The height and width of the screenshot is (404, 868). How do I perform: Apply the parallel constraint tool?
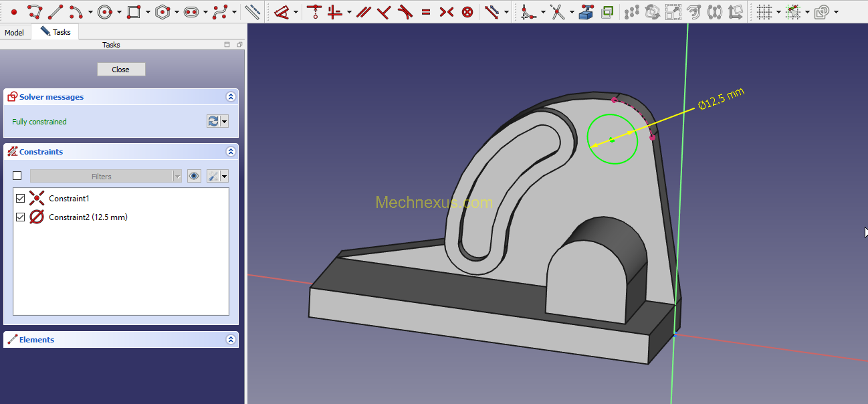364,11
